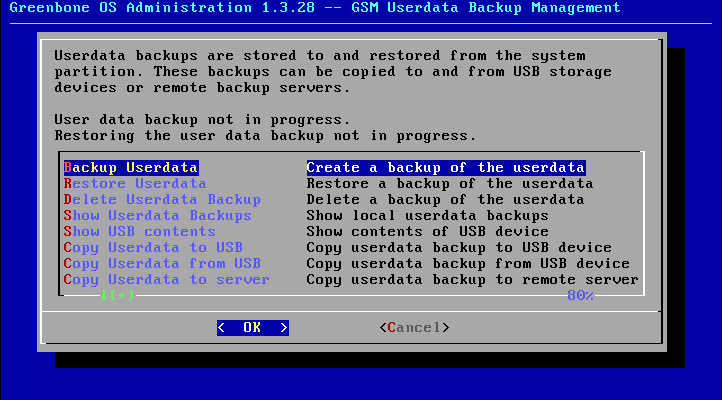The image size is (722, 400).
Task: Select Copy Userdata from USB
Action: pyautogui.click(x=162, y=264)
